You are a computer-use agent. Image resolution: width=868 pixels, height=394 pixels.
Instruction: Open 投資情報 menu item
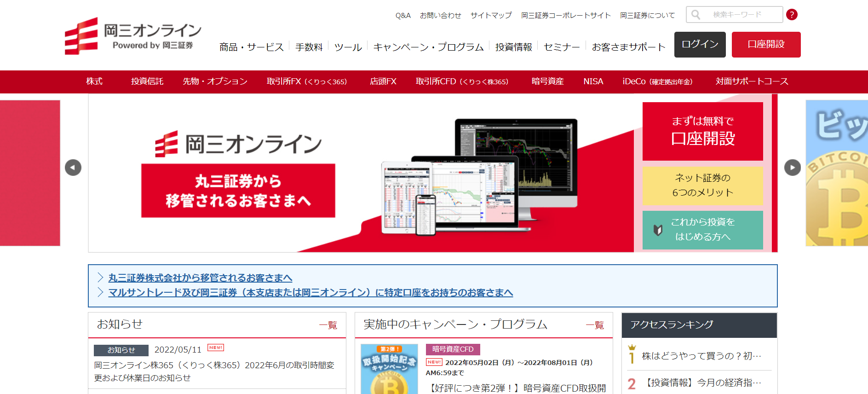pyautogui.click(x=513, y=47)
